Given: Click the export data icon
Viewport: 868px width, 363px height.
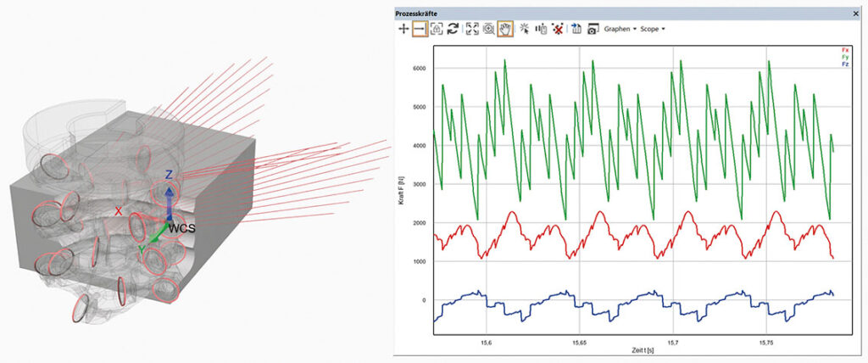Looking at the screenshot, I should (576, 29).
